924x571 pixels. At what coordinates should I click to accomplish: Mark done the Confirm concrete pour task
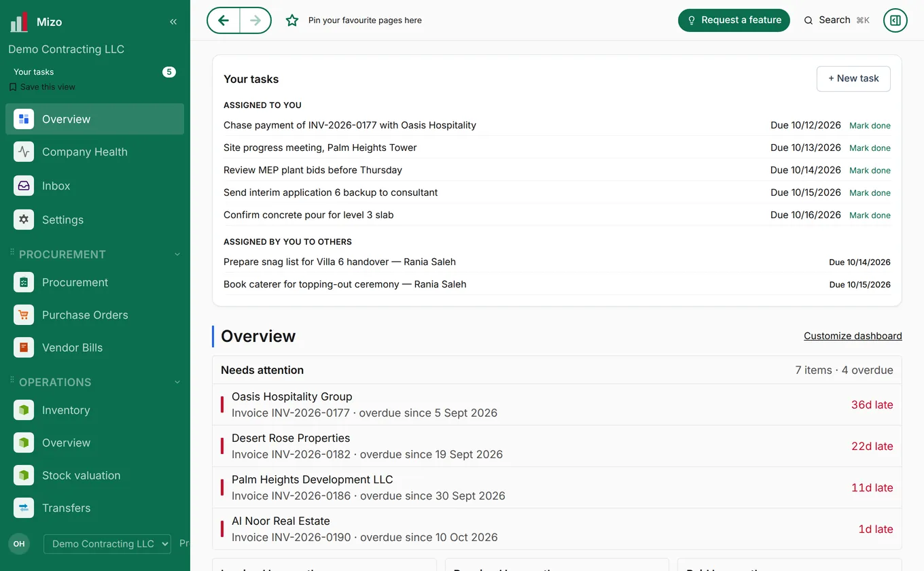(x=870, y=215)
